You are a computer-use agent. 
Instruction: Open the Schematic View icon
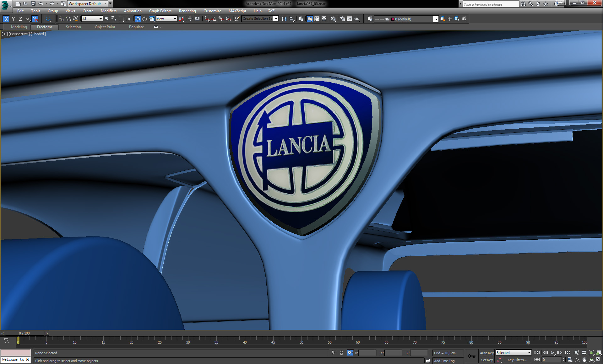point(324,19)
